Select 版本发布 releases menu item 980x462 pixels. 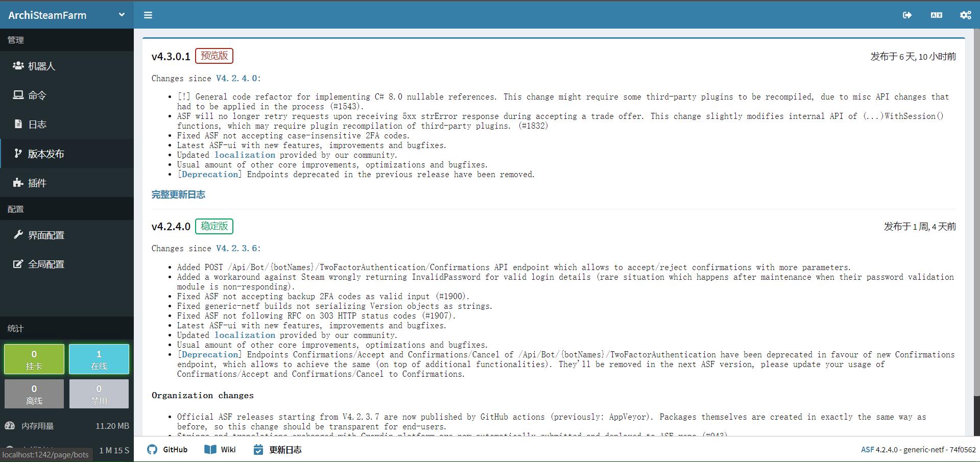tap(67, 153)
